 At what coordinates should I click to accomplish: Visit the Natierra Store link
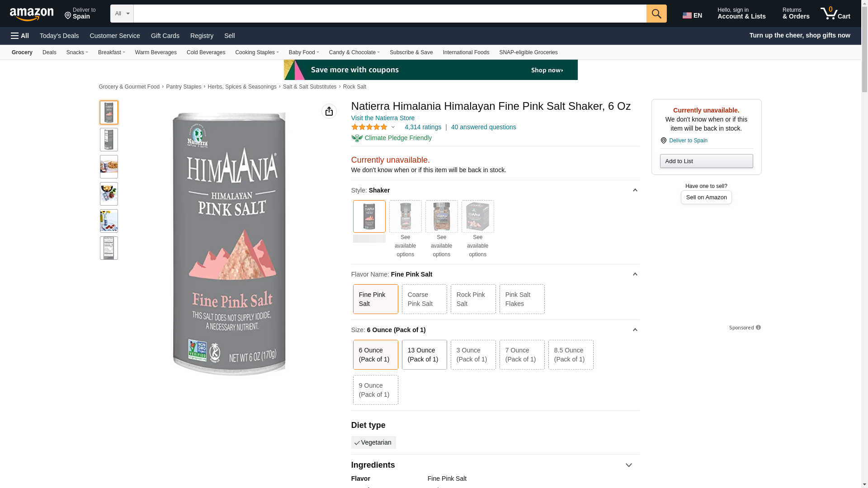pyautogui.click(x=382, y=118)
